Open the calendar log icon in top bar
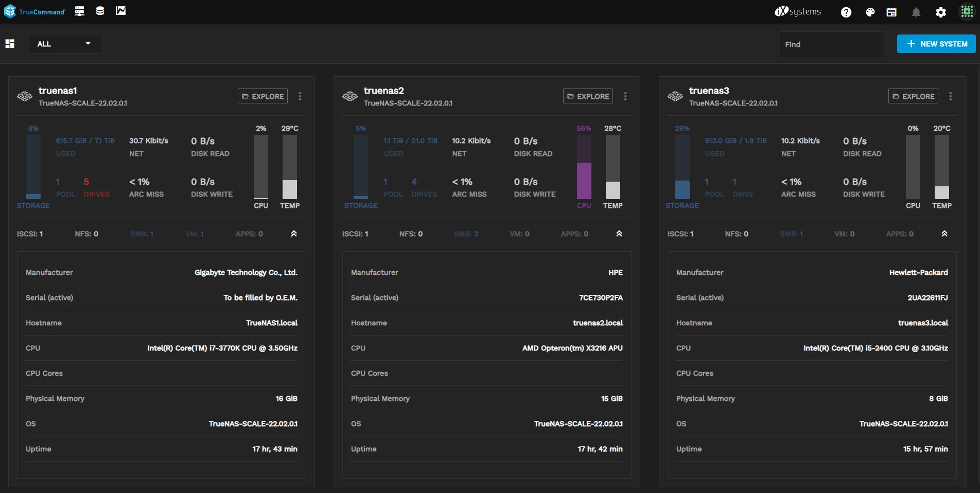The image size is (980, 493). coord(891,12)
